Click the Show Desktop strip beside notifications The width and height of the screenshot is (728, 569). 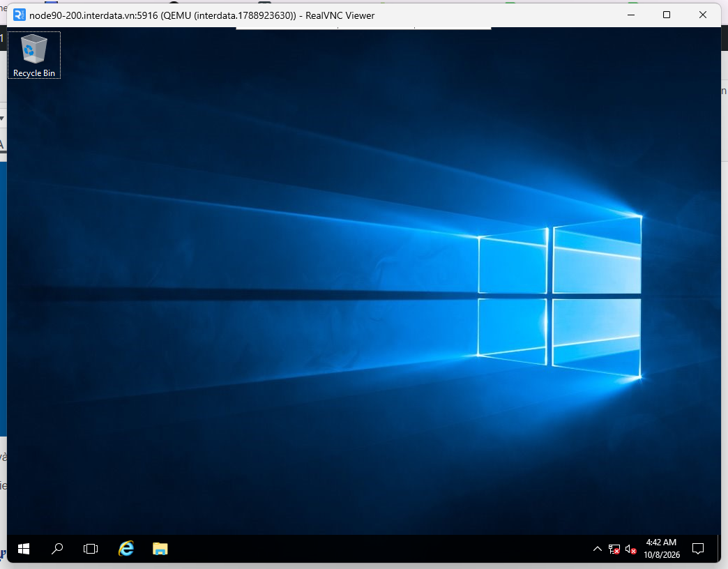coord(719,549)
